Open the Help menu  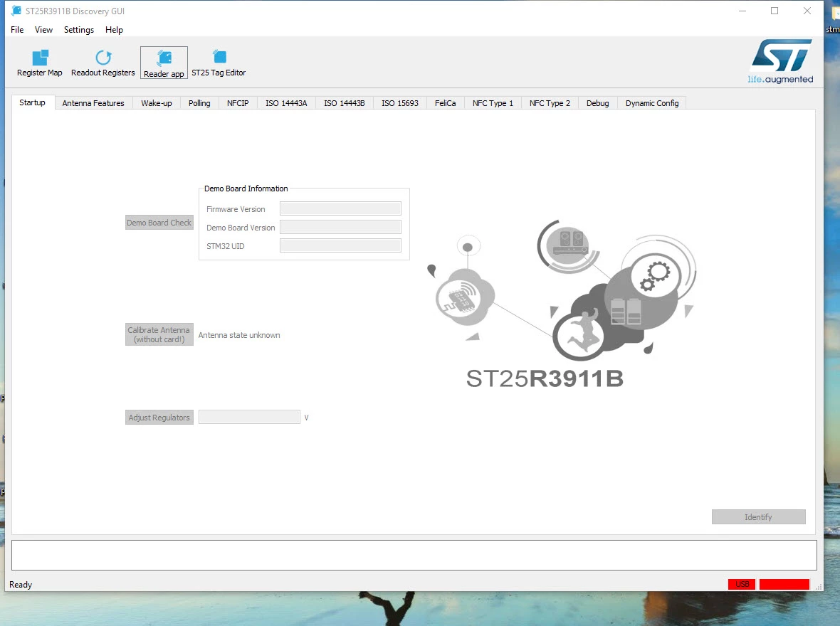[x=114, y=30]
